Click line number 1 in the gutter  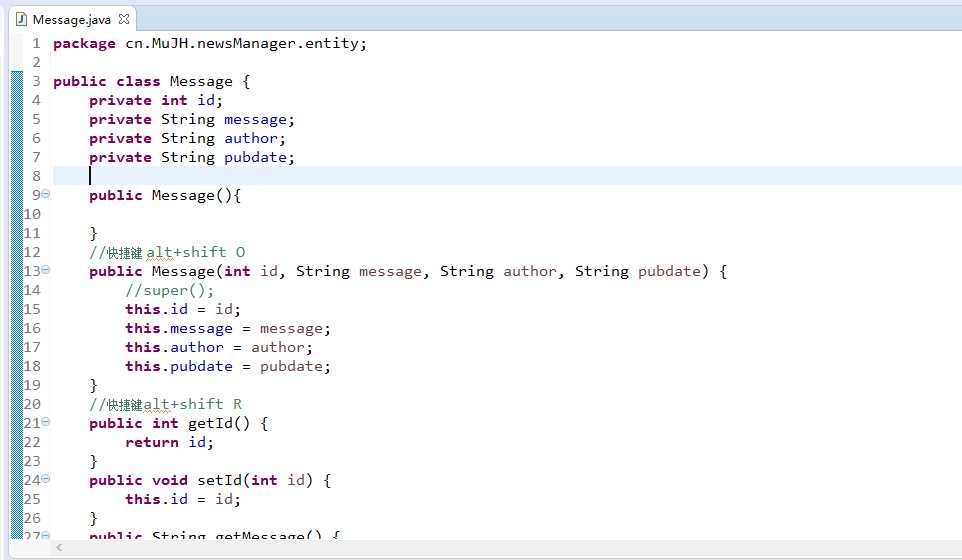click(x=36, y=44)
